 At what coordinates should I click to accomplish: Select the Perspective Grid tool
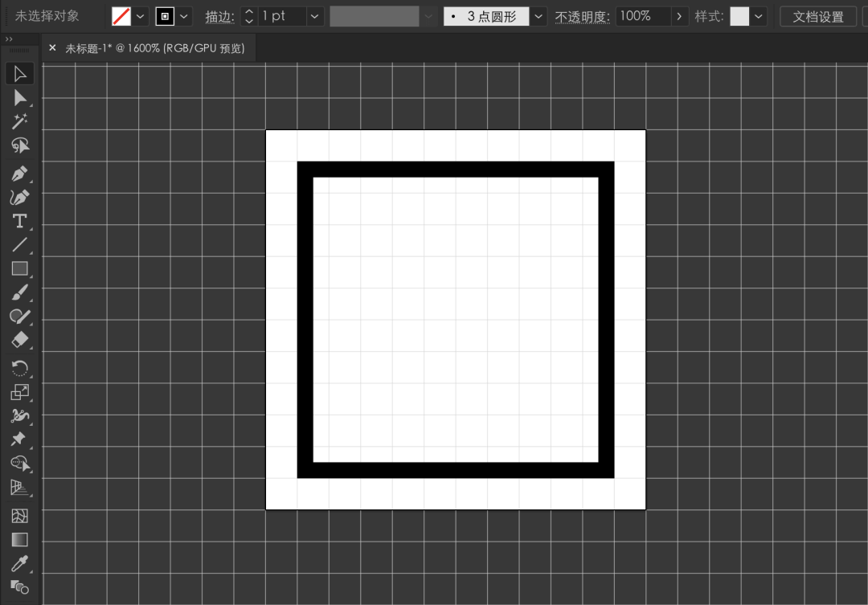(x=20, y=487)
